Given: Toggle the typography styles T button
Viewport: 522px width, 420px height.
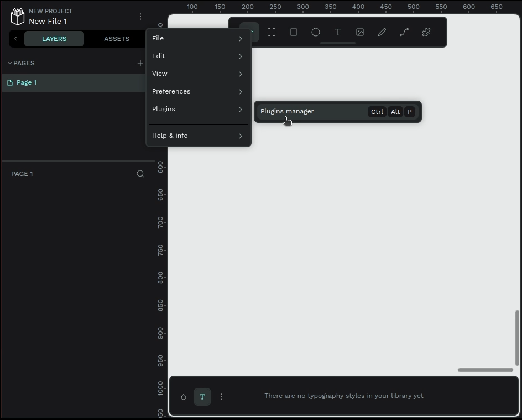Looking at the screenshot, I should (202, 397).
